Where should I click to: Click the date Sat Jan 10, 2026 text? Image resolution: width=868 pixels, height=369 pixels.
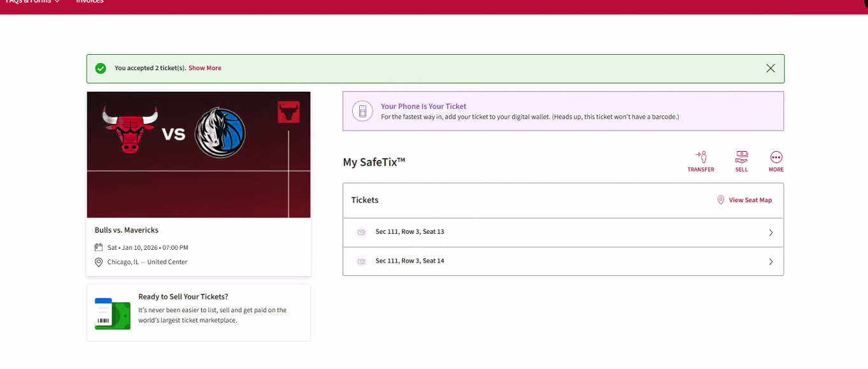point(148,248)
